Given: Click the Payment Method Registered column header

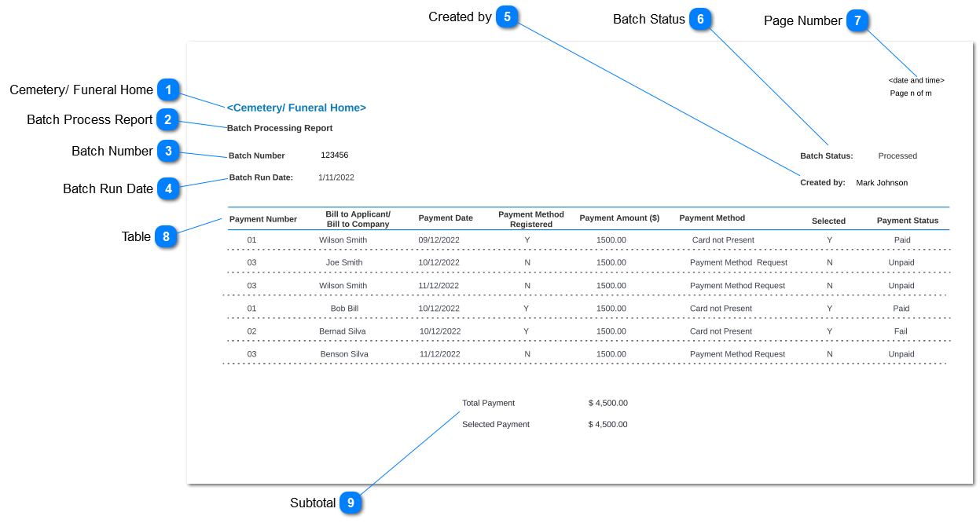Looking at the screenshot, I should coord(531,219).
